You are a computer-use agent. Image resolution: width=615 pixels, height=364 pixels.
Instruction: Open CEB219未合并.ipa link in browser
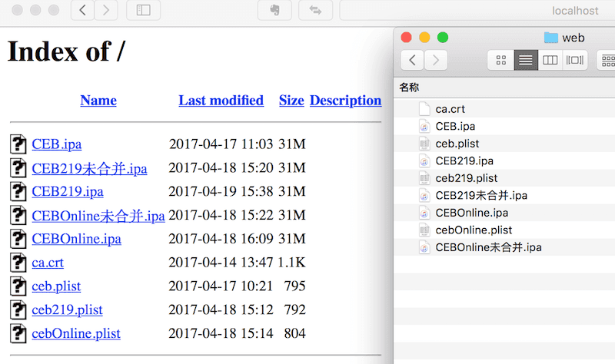[89, 168]
